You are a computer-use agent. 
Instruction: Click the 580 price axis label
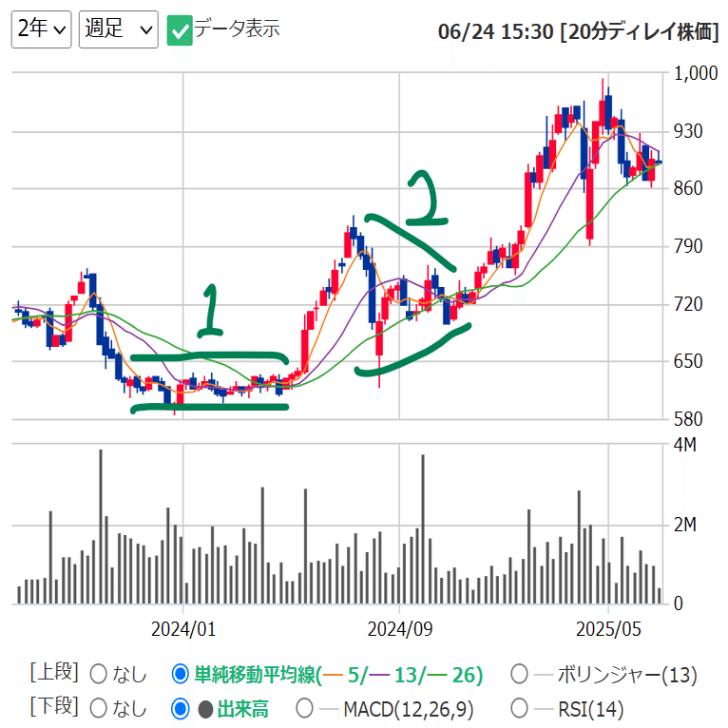(688, 419)
